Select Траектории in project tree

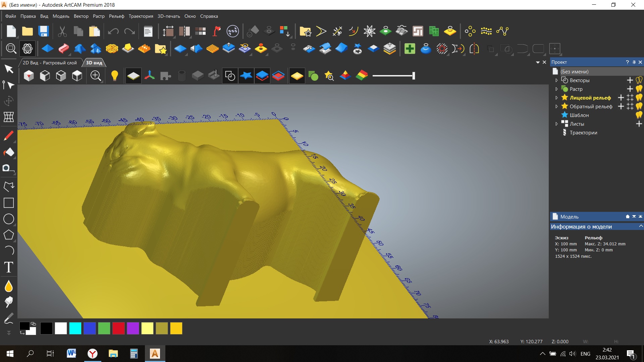point(583,133)
